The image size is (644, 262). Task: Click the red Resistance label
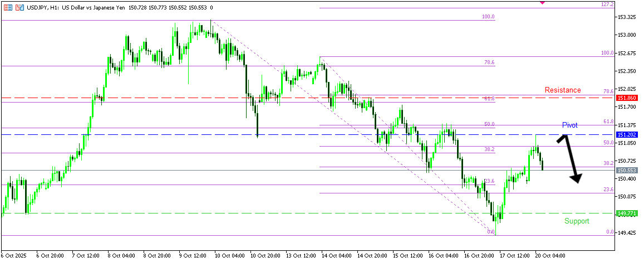pyautogui.click(x=562, y=90)
